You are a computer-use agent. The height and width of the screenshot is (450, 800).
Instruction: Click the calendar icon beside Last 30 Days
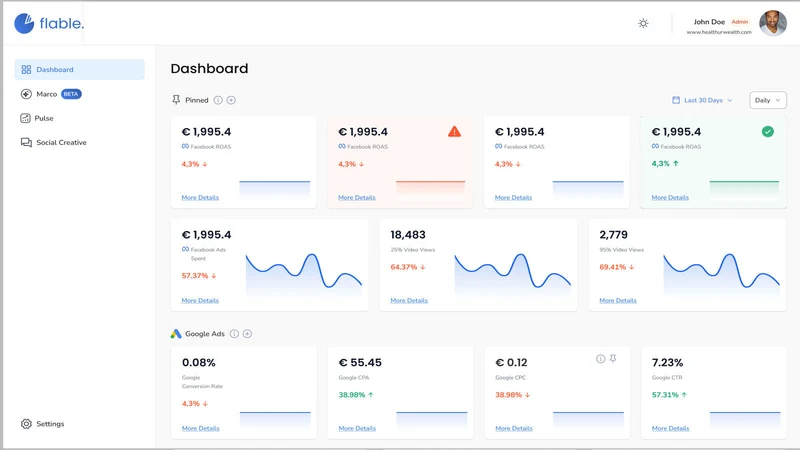[676, 100]
